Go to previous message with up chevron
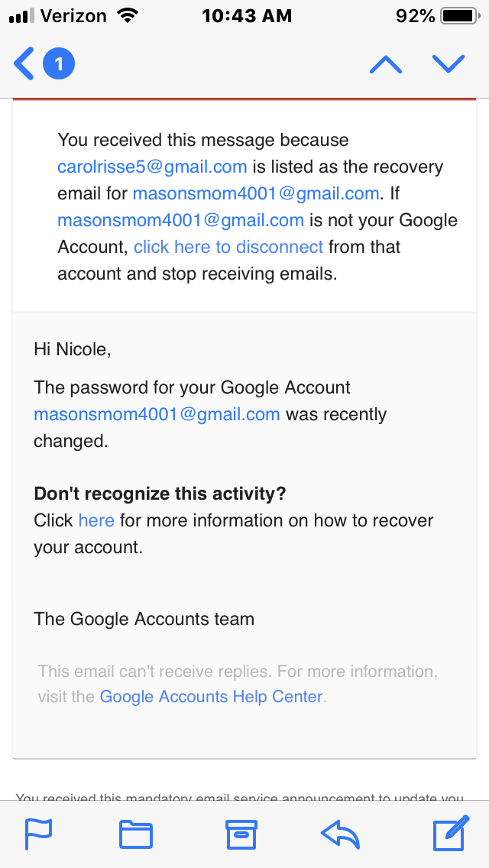The height and width of the screenshot is (868, 489). (x=386, y=65)
